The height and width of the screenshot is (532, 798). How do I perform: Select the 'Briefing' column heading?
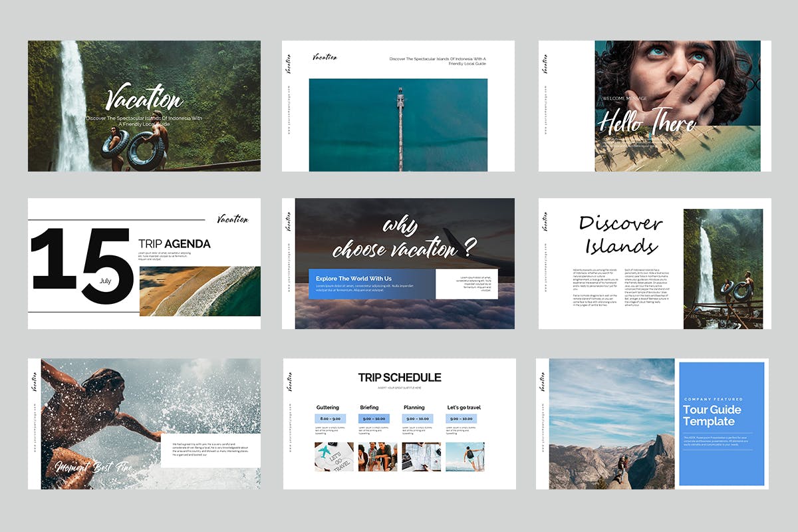tap(369, 408)
